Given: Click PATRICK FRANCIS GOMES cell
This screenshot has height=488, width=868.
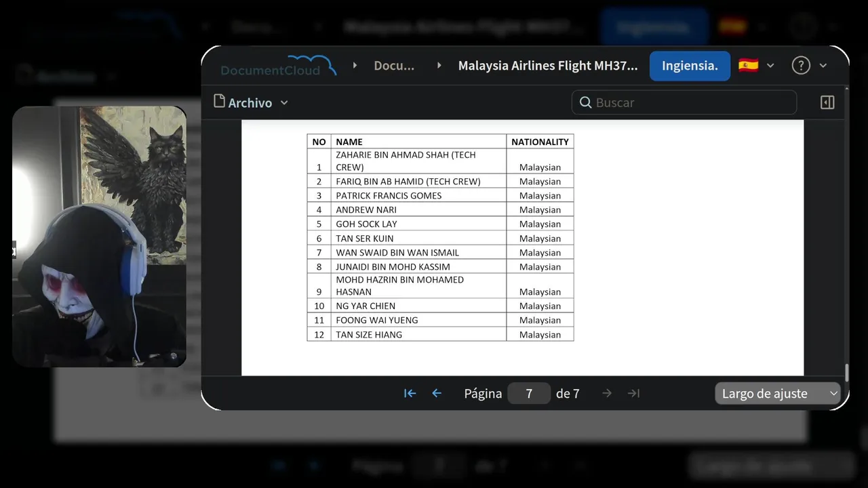Looking at the screenshot, I should click(418, 195).
